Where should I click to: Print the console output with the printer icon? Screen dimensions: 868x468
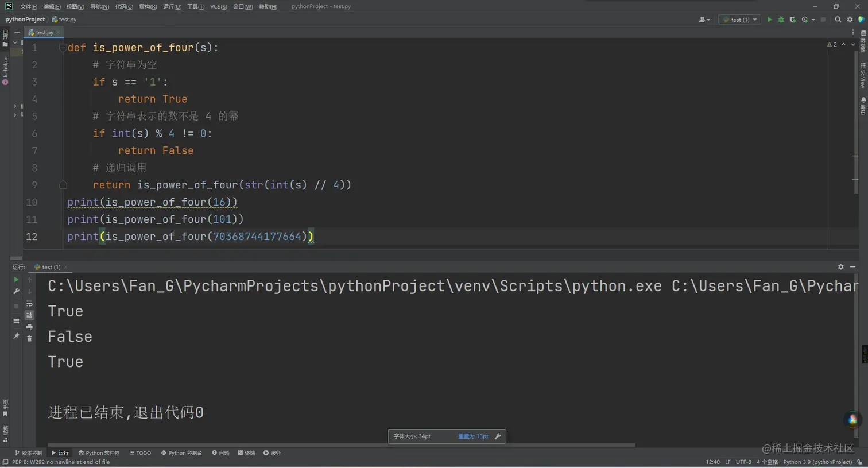[29, 327]
